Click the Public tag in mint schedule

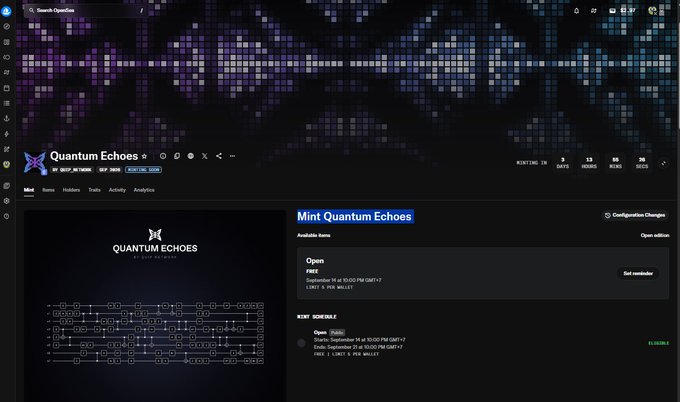[x=337, y=333]
